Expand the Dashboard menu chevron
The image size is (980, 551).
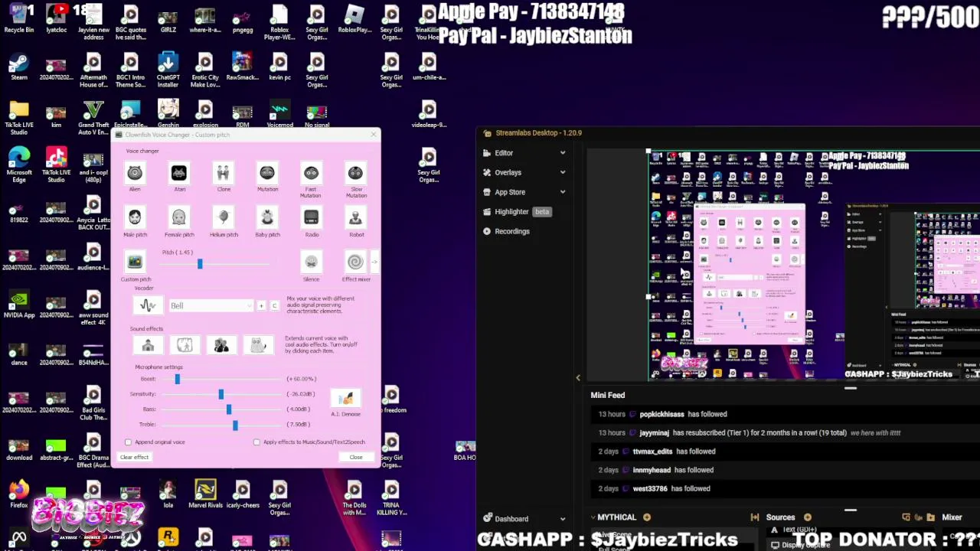pos(563,519)
